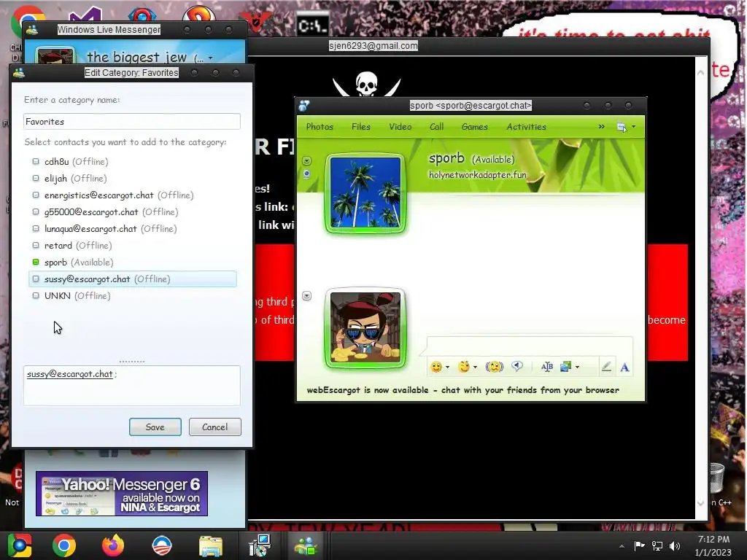This screenshot has width=747, height=560.
Task: Open sporb's display picture options arrow
Action: (x=307, y=161)
